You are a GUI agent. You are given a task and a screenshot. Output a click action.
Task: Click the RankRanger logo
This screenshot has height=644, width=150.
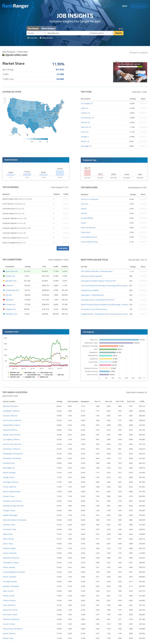point(16,6)
